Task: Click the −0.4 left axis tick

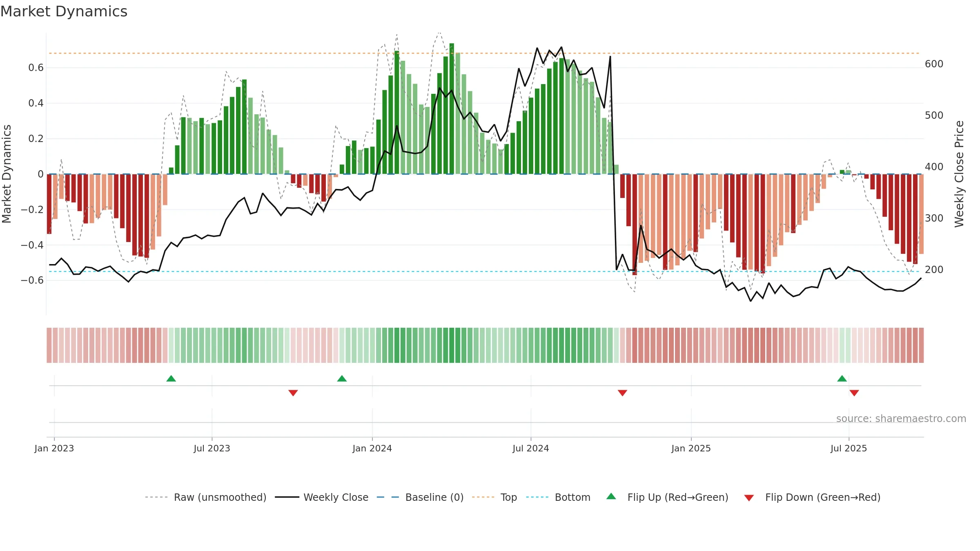Action: pyautogui.click(x=32, y=245)
